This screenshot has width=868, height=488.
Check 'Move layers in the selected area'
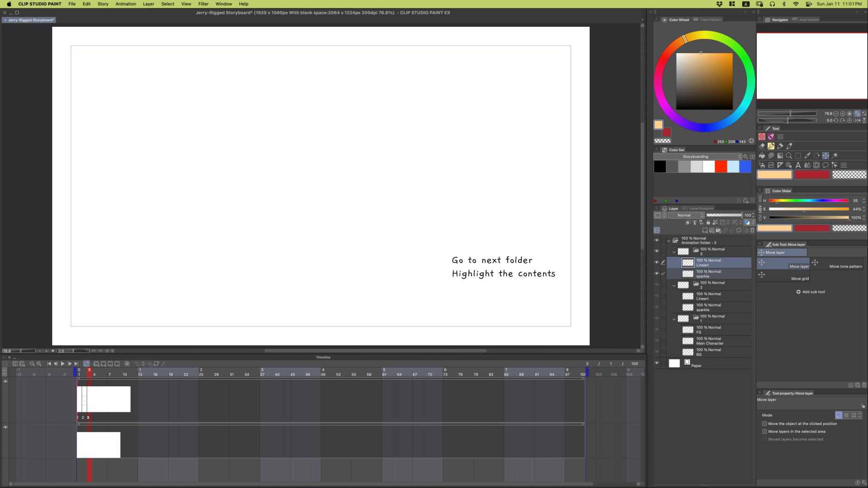point(764,432)
